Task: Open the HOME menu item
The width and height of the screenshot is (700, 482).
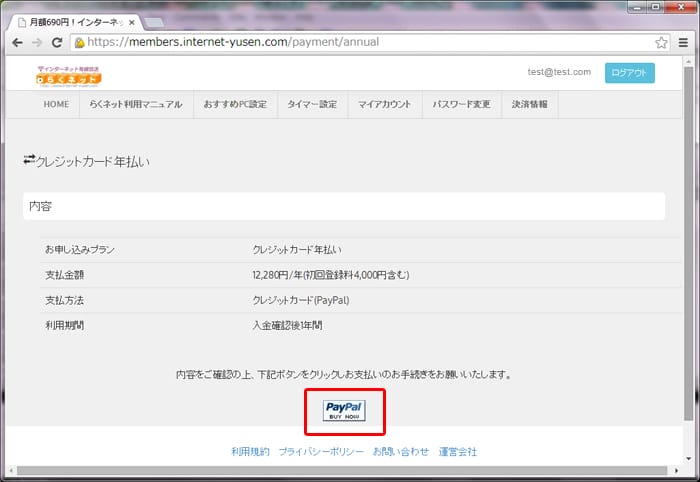Action: click(56, 105)
